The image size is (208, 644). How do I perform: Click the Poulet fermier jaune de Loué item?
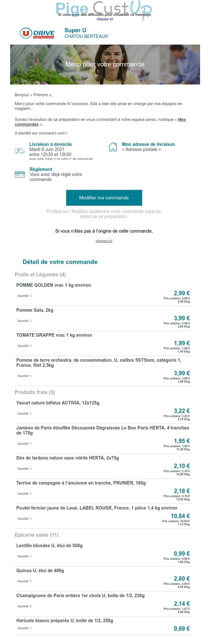(97, 508)
